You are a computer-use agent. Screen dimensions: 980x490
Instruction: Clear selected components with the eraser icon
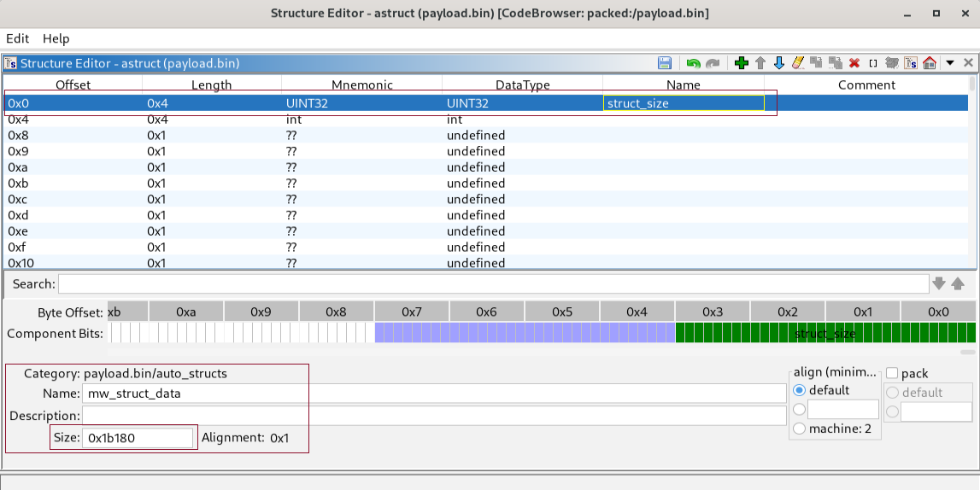(x=797, y=63)
